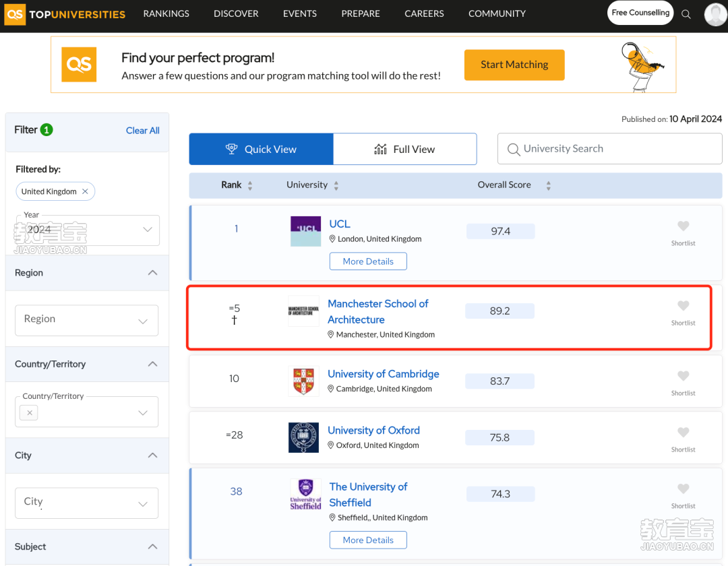Open the RANKINGS menu
Image resolution: width=728 pixels, height=566 pixels.
(x=166, y=14)
